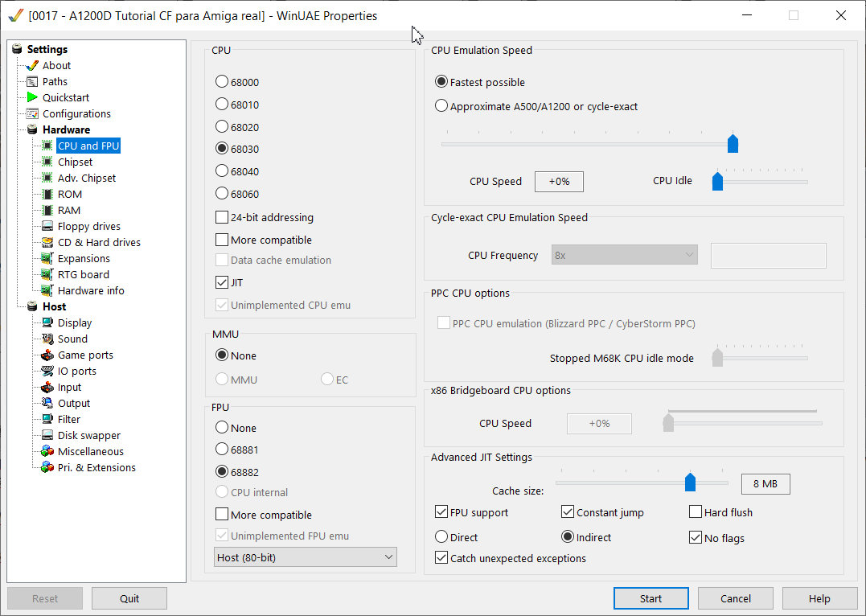Uncheck the No flags checkbox
The height and width of the screenshot is (616, 866).
coord(696,537)
